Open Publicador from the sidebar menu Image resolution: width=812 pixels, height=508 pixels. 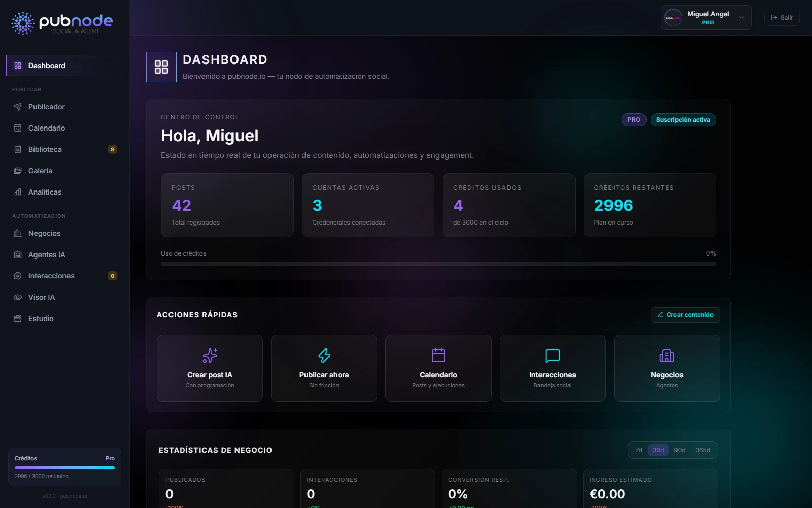(64, 107)
